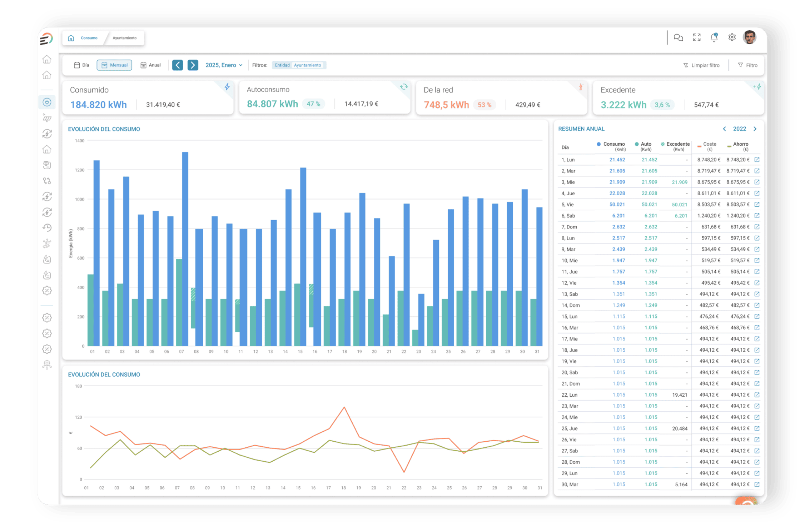Click the recycle arrows icon on Autoconsumo card
805x532 pixels.
[x=404, y=87]
